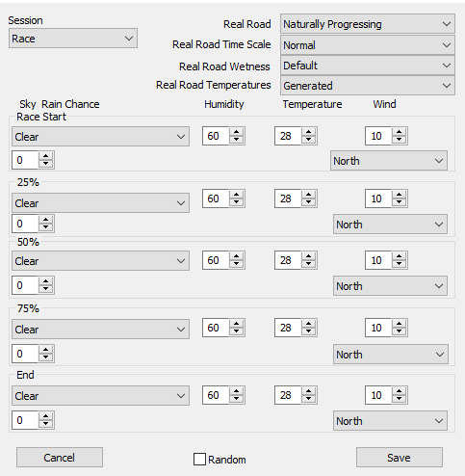Screen dimensions: 465x476
Task: Click the 50% humidity value field
Action: point(216,260)
